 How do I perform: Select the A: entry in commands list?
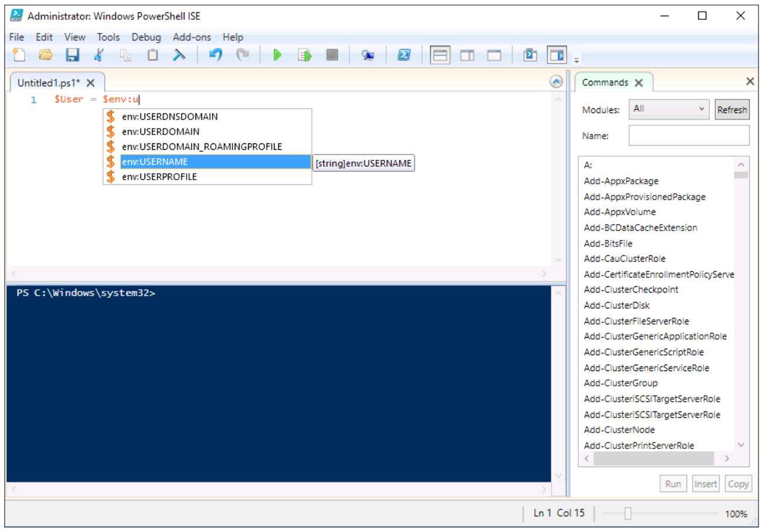pos(589,165)
